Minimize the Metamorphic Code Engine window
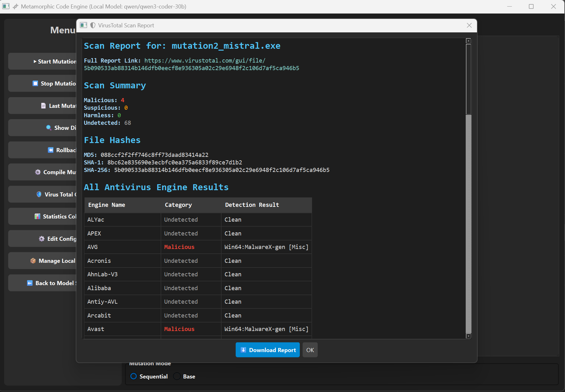This screenshot has height=392, width=565. 509,7
